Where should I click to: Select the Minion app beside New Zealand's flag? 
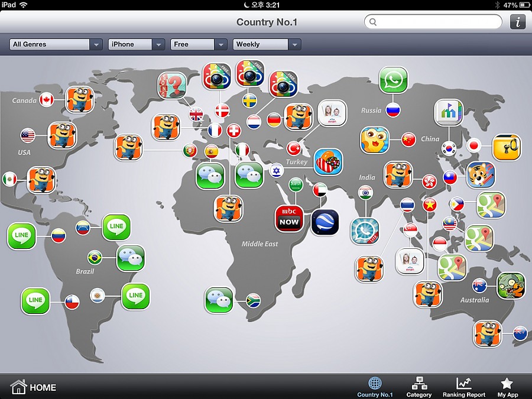coord(487,334)
